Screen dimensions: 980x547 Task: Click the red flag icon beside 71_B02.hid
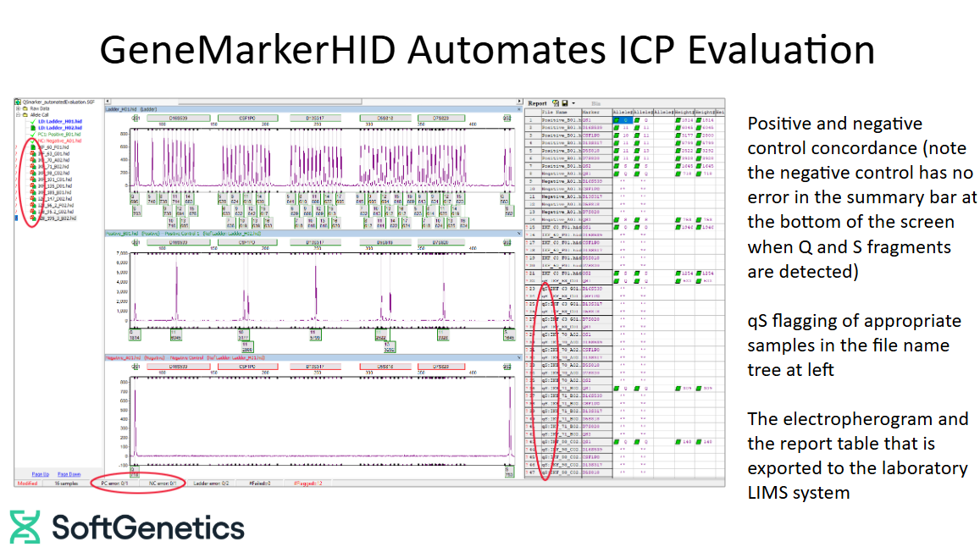click(33, 167)
